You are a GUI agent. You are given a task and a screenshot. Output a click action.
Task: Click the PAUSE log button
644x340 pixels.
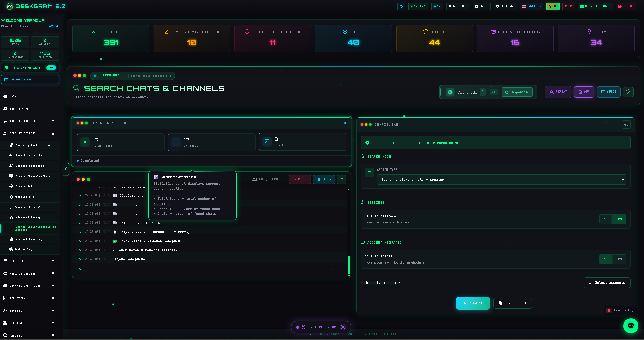pyautogui.click(x=300, y=179)
